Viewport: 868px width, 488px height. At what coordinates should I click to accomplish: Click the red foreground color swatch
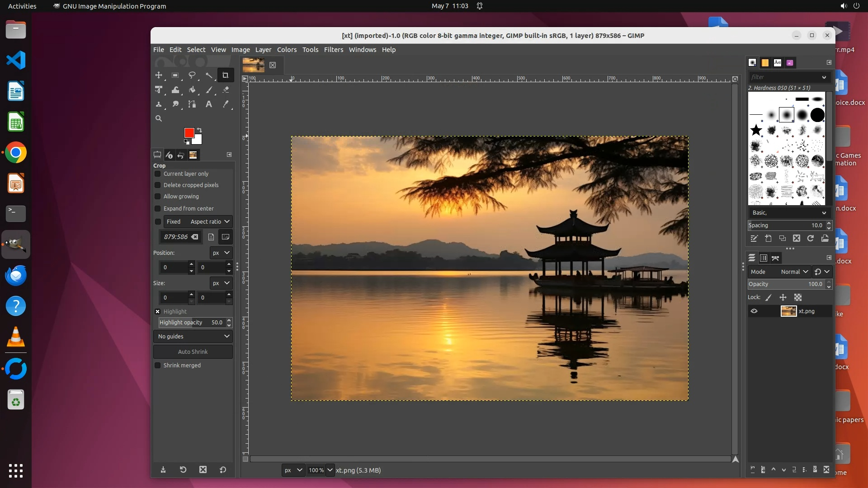point(189,132)
